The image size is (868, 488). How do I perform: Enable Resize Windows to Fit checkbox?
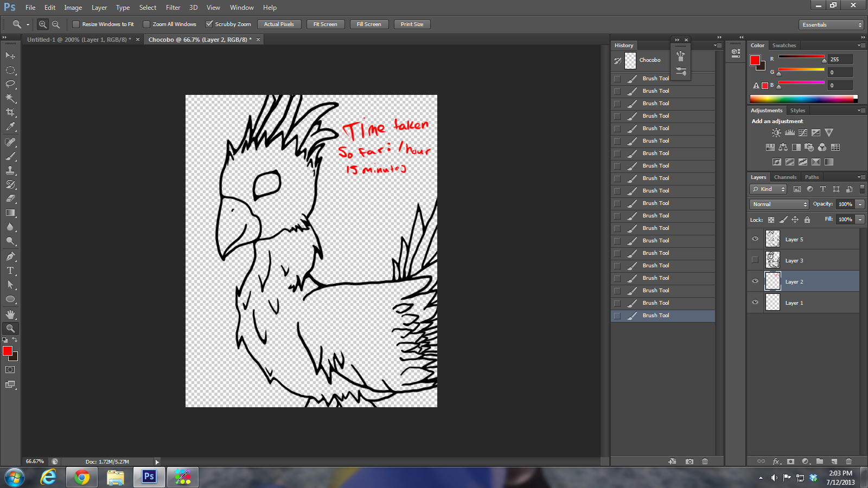pos(76,24)
